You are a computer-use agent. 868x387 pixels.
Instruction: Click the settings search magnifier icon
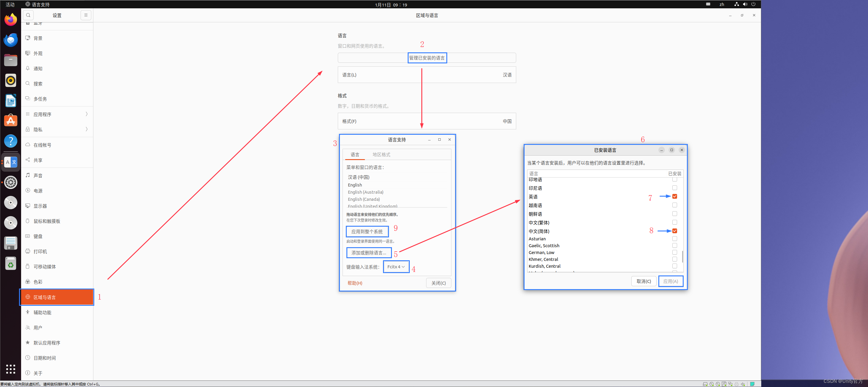(x=28, y=15)
